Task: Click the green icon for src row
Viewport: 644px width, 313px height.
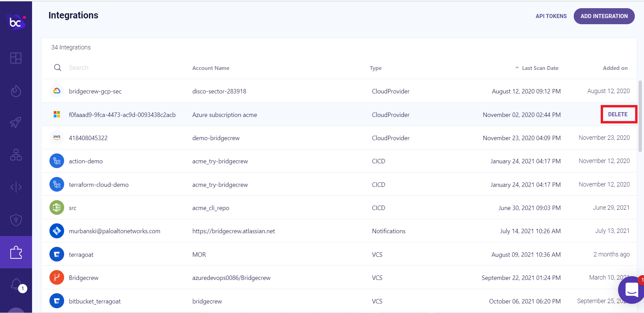Action: pyautogui.click(x=57, y=208)
